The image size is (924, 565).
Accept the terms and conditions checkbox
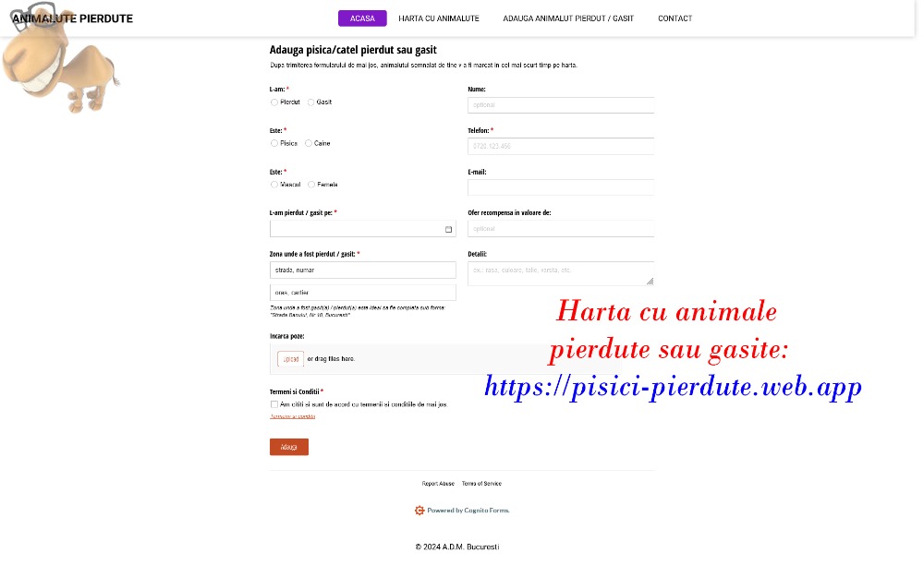coord(274,404)
